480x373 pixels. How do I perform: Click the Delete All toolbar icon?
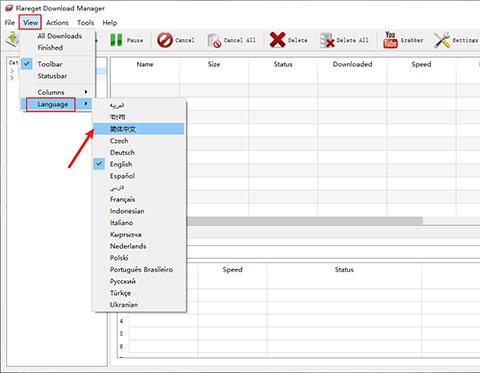[327, 40]
